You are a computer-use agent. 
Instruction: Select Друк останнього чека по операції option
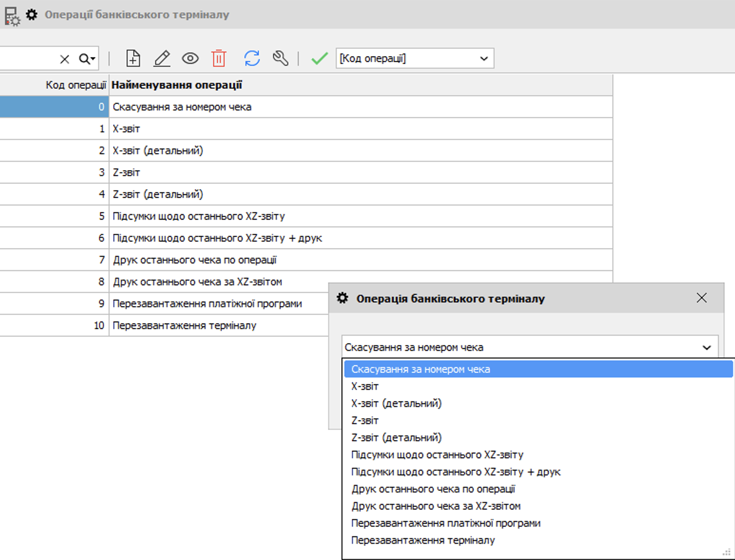coord(433,489)
